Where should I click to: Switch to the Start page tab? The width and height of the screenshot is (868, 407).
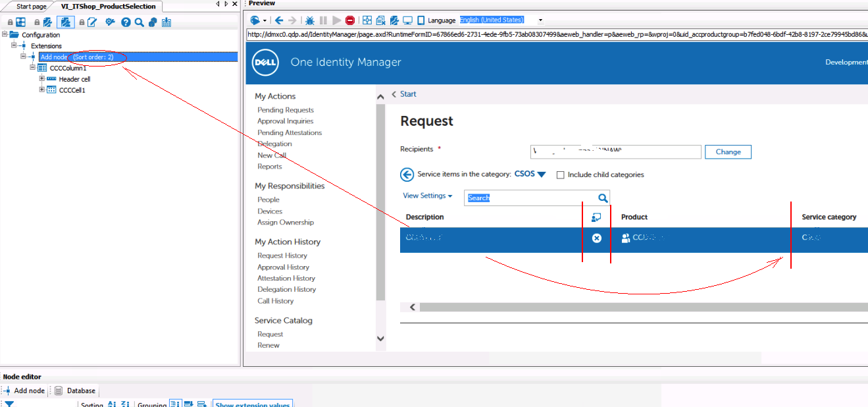[32, 7]
